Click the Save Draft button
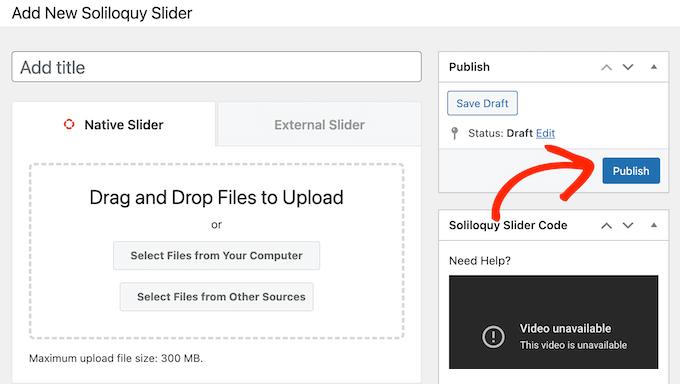Viewport: 680px width, 384px height. (x=482, y=103)
